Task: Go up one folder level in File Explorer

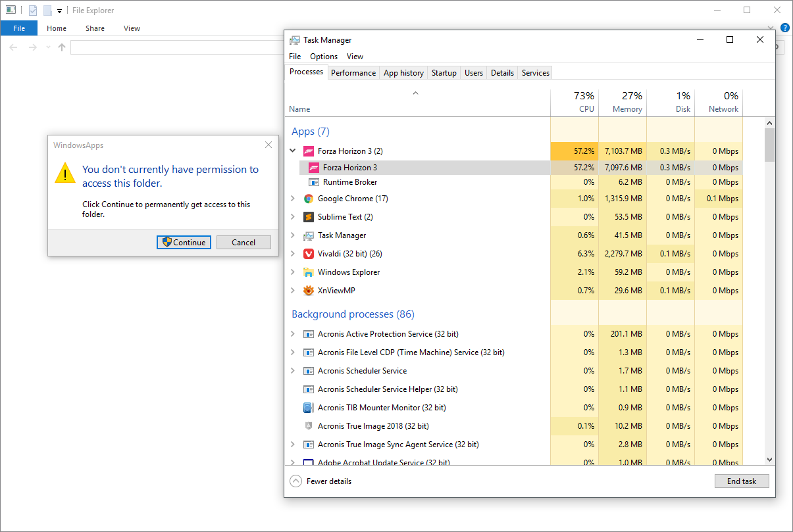Action: 62,47
